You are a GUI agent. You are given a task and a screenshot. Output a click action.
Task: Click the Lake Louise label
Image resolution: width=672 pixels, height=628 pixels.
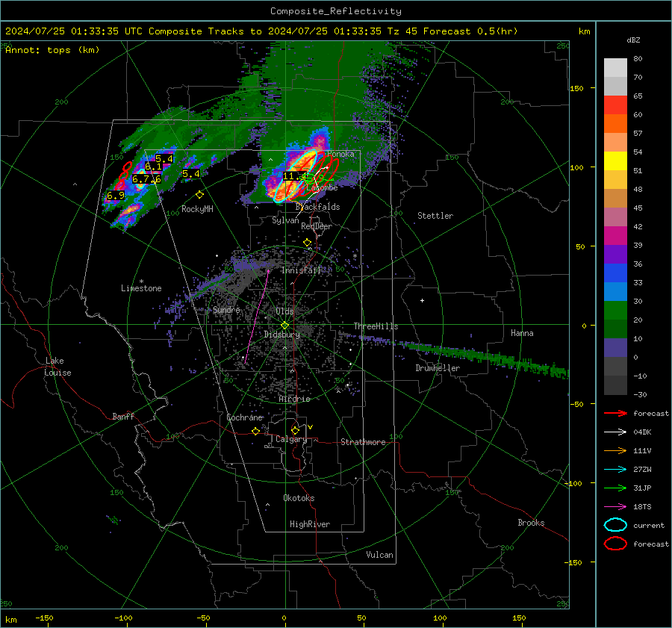pyautogui.click(x=58, y=367)
